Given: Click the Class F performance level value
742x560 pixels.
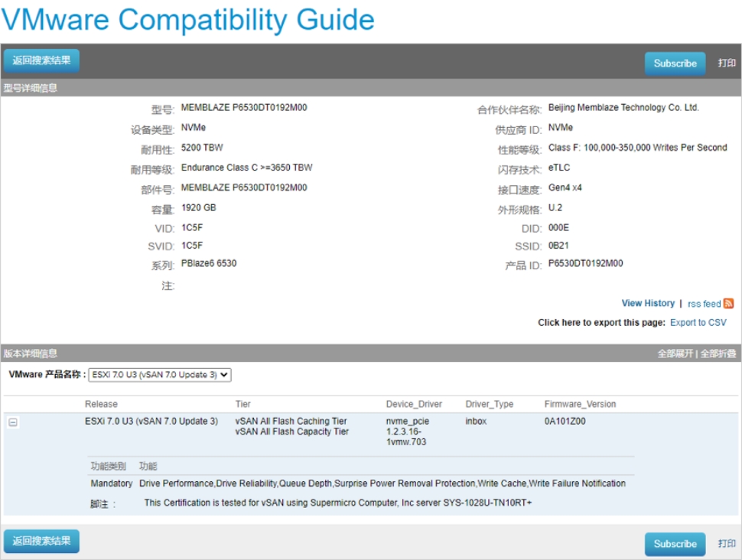Looking at the screenshot, I should pyautogui.click(x=637, y=148).
